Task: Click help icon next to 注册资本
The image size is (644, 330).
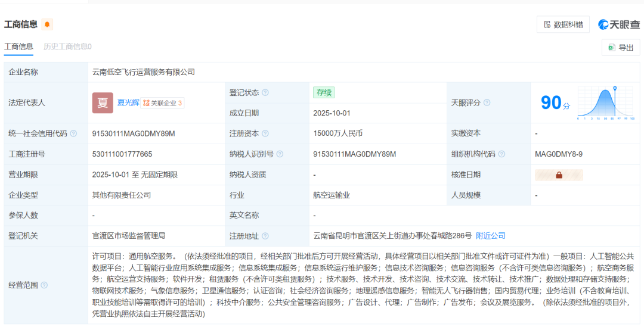Action: [265, 134]
